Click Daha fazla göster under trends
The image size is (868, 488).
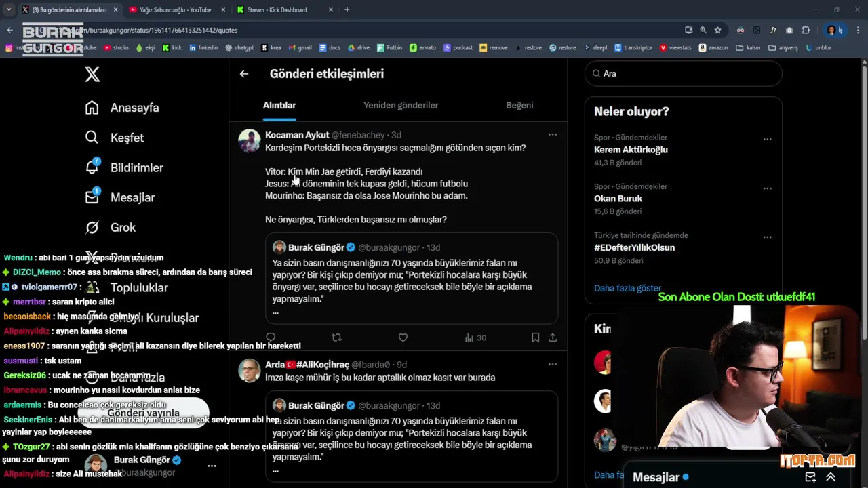[627, 288]
